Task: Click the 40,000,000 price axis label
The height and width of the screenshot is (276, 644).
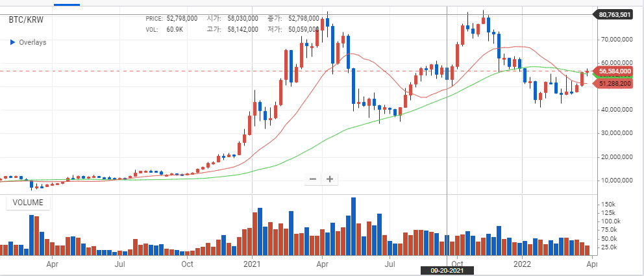Action: click(x=618, y=110)
